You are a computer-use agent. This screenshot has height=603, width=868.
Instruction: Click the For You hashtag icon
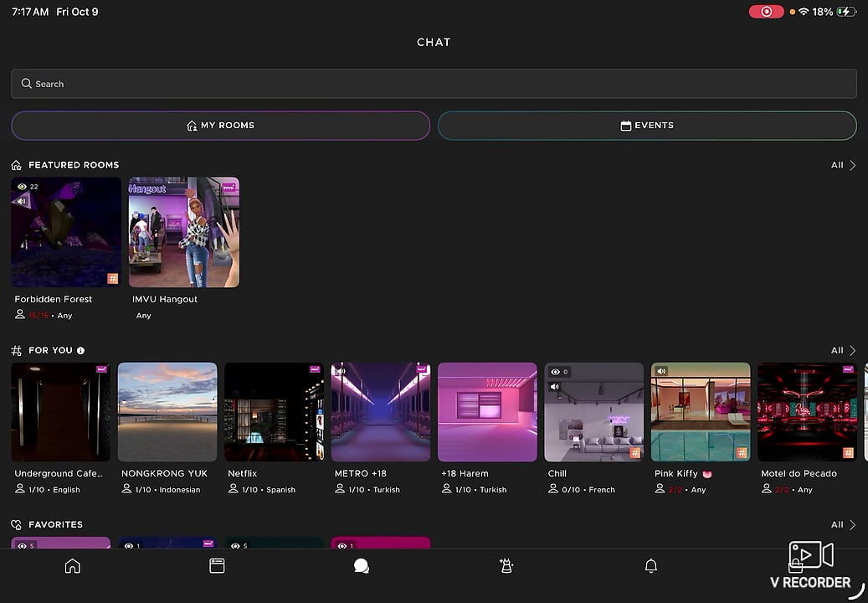[x=17, y=351]
